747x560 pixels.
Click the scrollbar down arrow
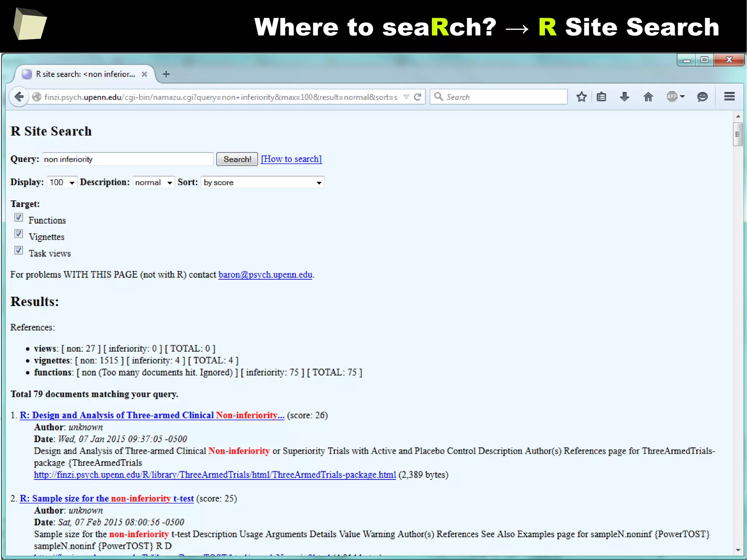(x=738, y=550)
